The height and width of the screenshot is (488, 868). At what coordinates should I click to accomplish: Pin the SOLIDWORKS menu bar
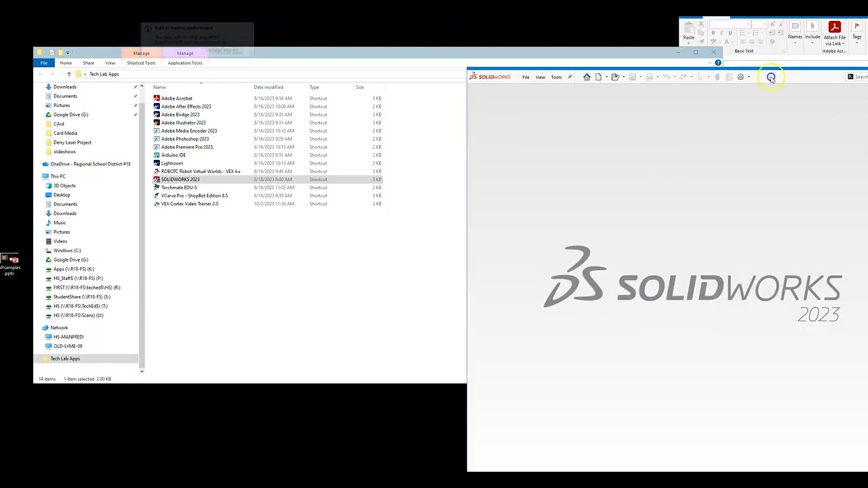(570, 77)
